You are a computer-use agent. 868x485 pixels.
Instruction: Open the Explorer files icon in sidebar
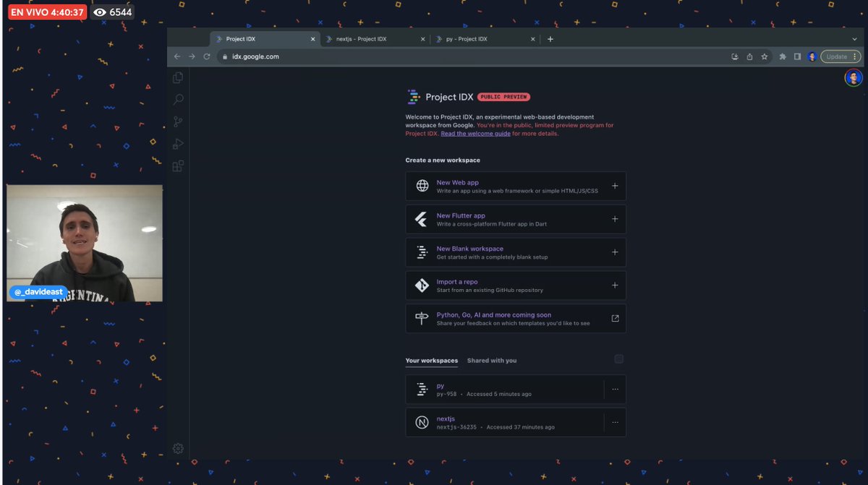178,77
